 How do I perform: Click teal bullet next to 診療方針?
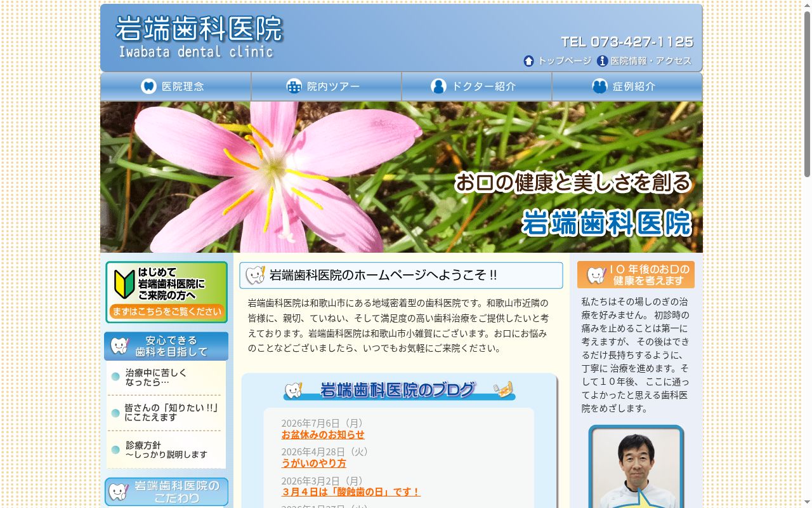point(115,450)
